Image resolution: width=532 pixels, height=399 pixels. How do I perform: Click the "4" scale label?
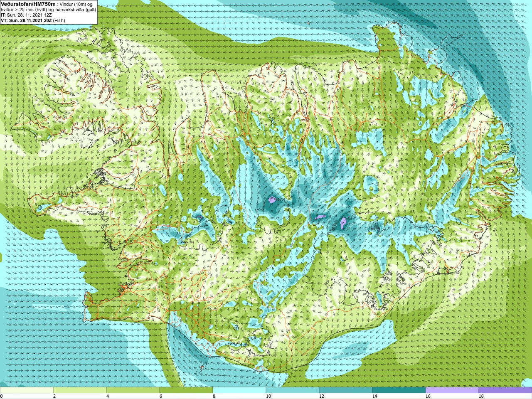click(x=108, y=396)
